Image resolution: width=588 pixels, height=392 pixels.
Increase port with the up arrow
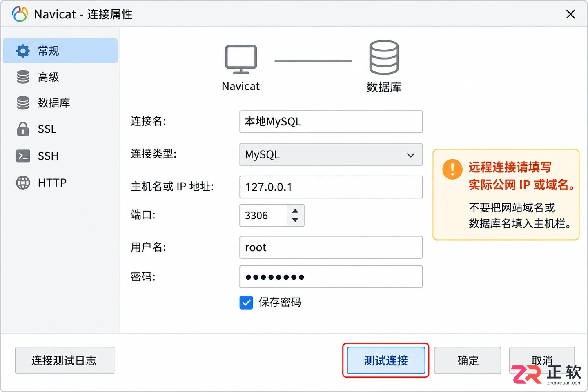pos(295,211)
